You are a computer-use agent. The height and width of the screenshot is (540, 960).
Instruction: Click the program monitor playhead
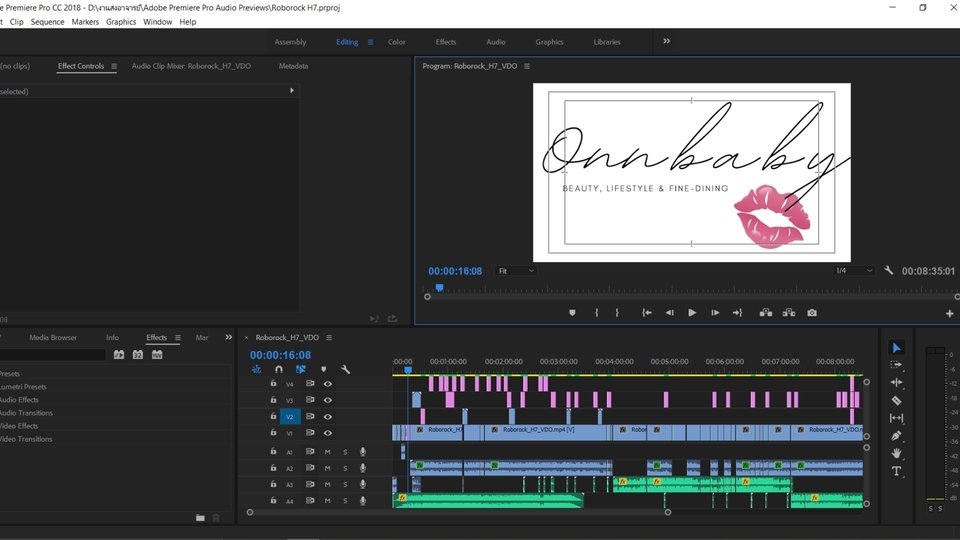point(439,288)
